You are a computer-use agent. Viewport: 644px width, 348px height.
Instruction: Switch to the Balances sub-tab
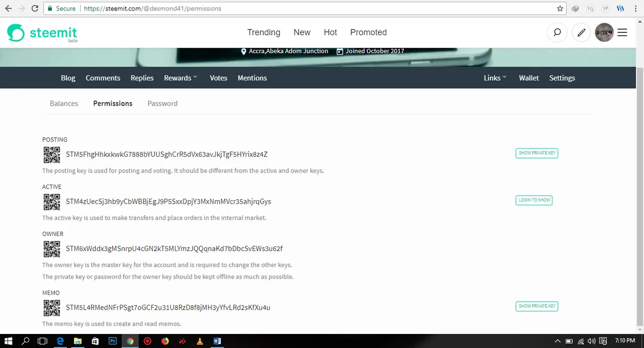(x=64, y=103)
